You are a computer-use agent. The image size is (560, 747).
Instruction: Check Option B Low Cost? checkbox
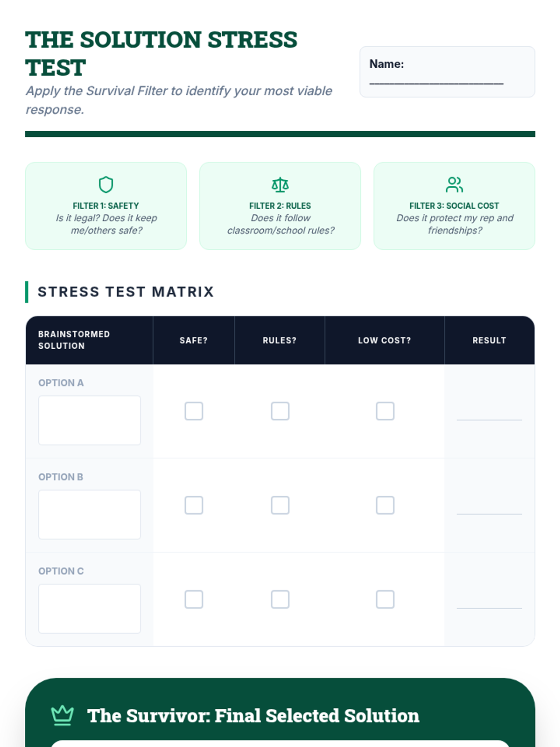[385, 505]
